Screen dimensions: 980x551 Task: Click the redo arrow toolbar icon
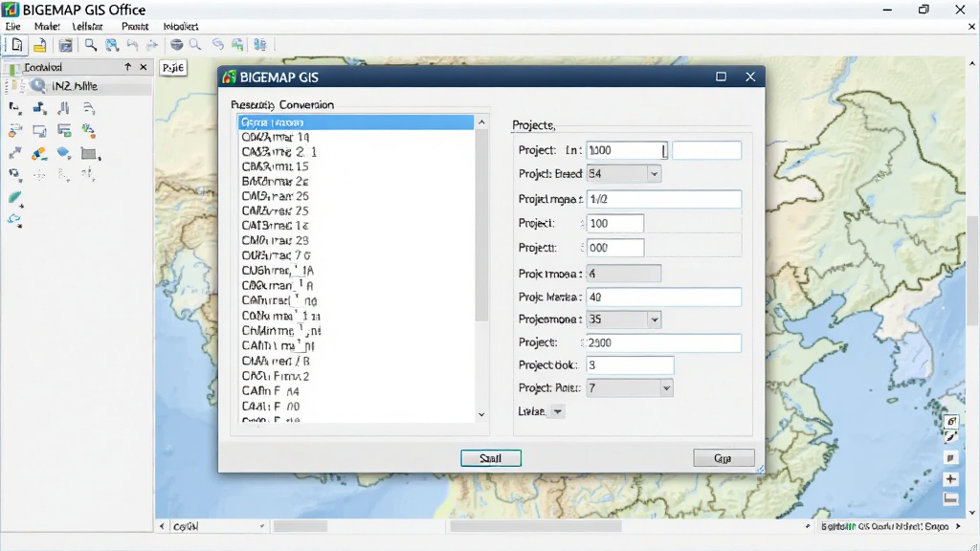(x=152, y=45)
